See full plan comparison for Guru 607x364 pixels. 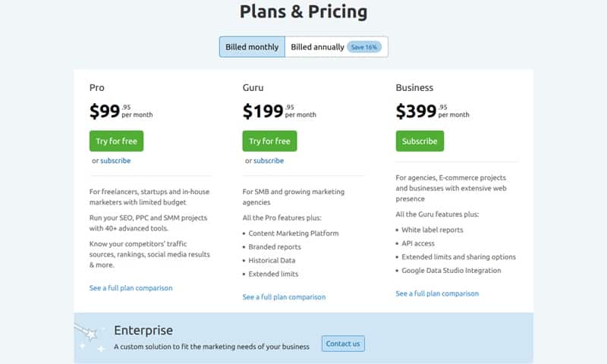(x=284, y=297)
